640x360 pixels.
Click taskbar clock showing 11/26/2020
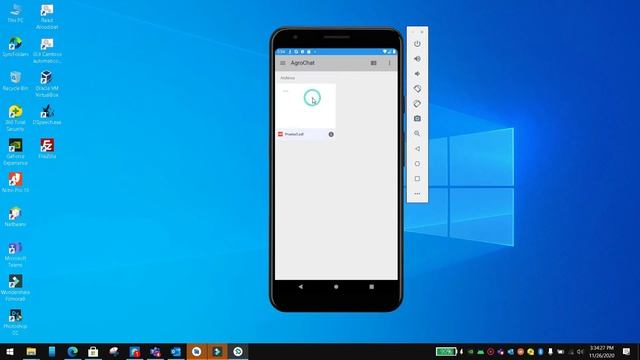click(602, 351)
